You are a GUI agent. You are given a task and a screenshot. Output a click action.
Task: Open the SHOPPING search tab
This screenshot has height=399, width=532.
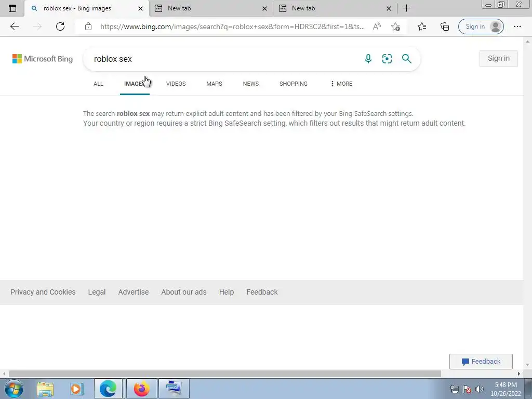(x=294, y=84)
